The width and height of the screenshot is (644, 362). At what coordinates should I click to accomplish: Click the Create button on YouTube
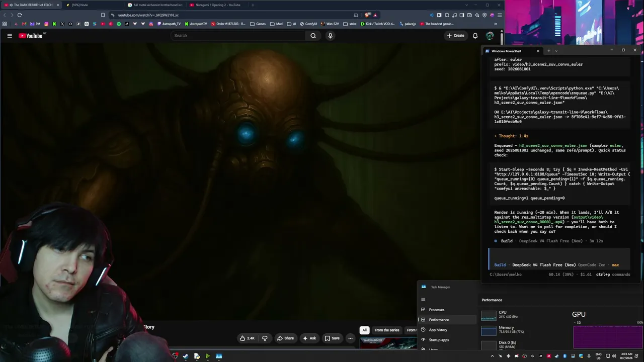coord(456,36)
